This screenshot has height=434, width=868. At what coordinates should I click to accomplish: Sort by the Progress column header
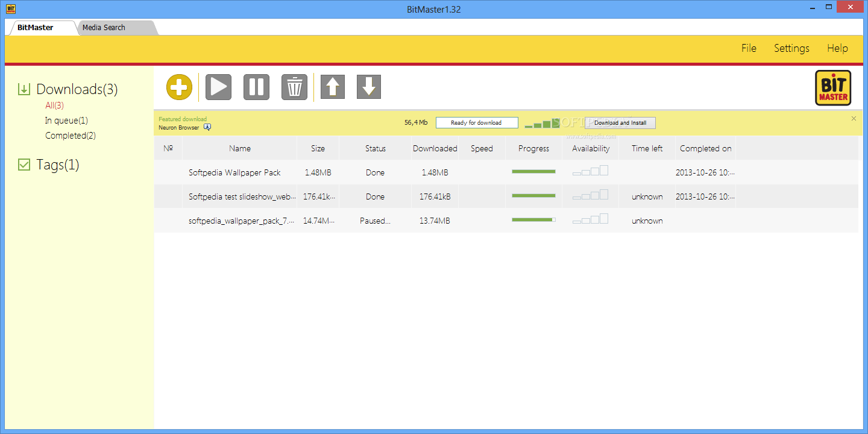tap(534, 148)
